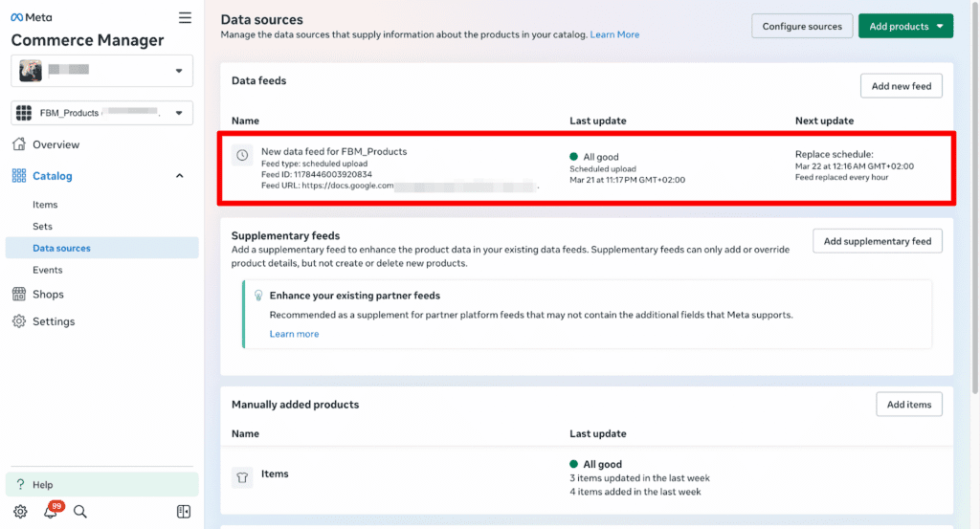Viewport: 980px width, 529px height.
Task: Click Add supplementary feed button
Action: coord(878,241)
